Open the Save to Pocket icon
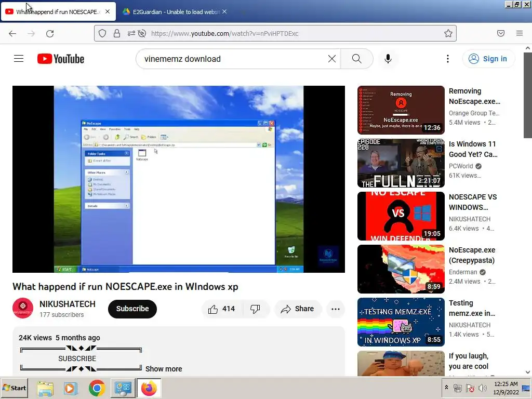The image size is (532, 399). click(501, 33)
